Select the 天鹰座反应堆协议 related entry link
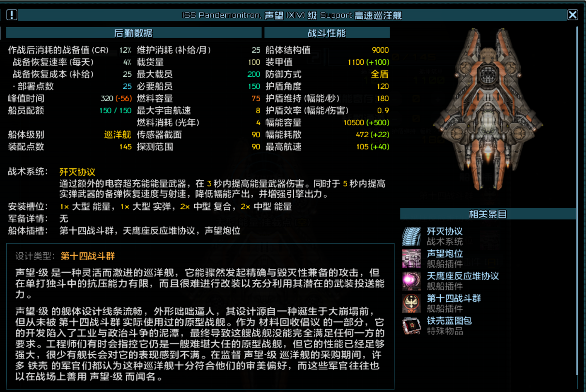This screenshot has height=392, width=586. coord(463,276)
